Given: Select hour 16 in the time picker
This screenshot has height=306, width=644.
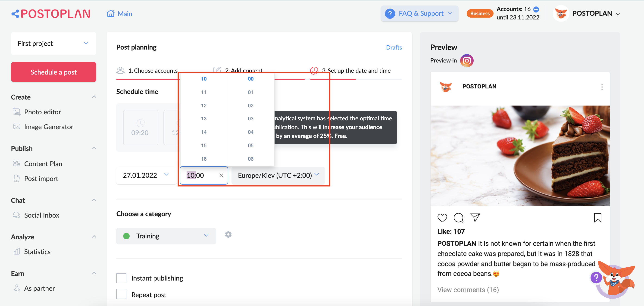Looking at the screenshot, I should coord(204,159).
